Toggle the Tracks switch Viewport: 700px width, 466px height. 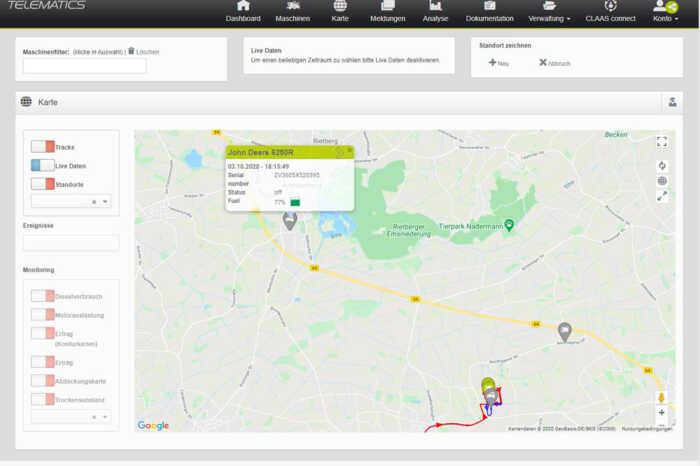(x=43, y=146)
